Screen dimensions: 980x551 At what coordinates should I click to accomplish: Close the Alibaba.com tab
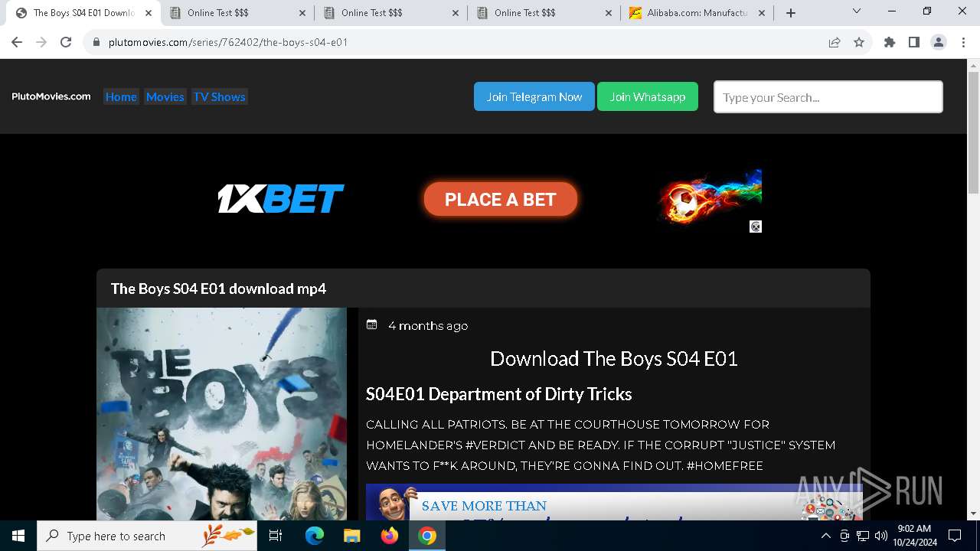point(762,13)
